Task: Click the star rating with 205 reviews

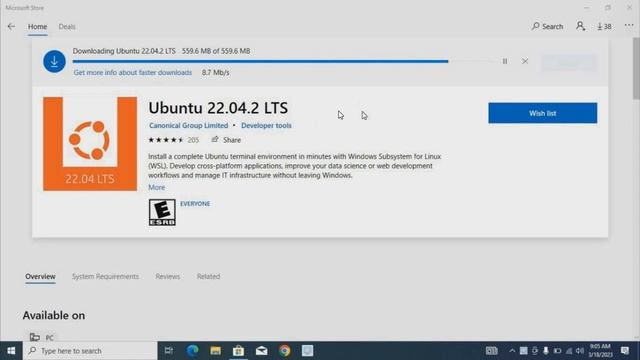Action: 173,140
